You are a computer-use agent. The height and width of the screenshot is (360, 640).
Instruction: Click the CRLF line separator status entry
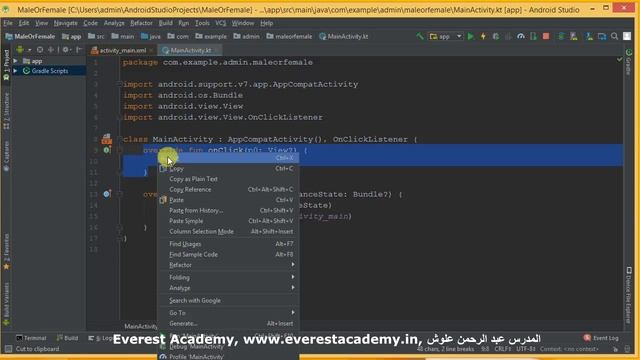(x=502, y=349)
